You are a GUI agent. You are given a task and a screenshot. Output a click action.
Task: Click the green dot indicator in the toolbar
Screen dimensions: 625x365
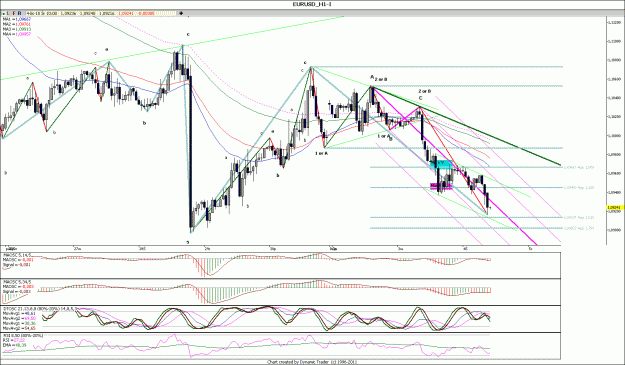pyautogui.click(x=3, y=14)
